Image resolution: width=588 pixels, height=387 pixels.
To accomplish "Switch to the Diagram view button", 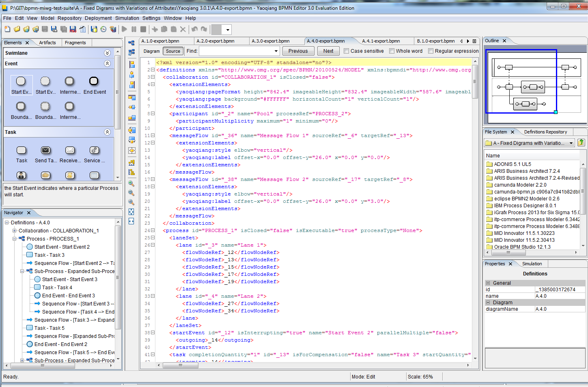I will [x=151, y=51].
